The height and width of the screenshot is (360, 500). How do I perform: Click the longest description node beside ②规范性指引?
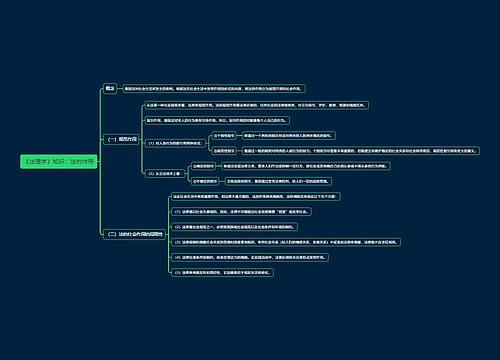tap(361, 151)
